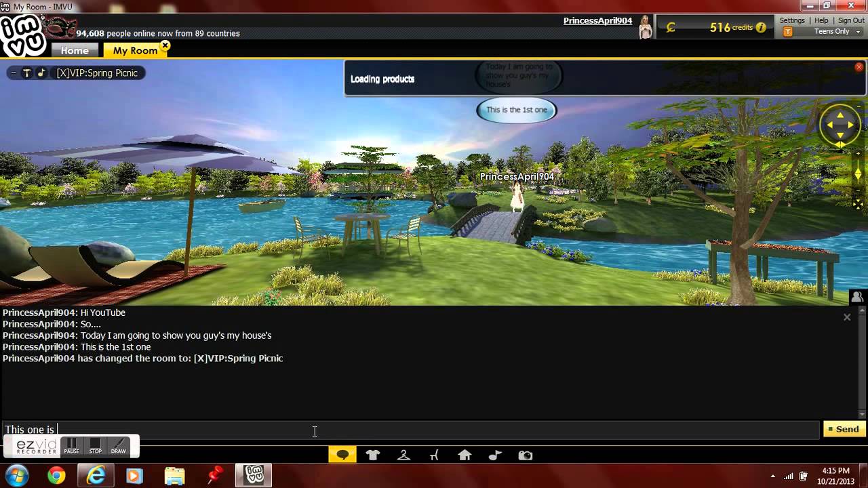Image resolution: width=868 pixels, height=488 pixels.
Task: Open the music note icon in bottom toolbar
Action: click(495, 455)
